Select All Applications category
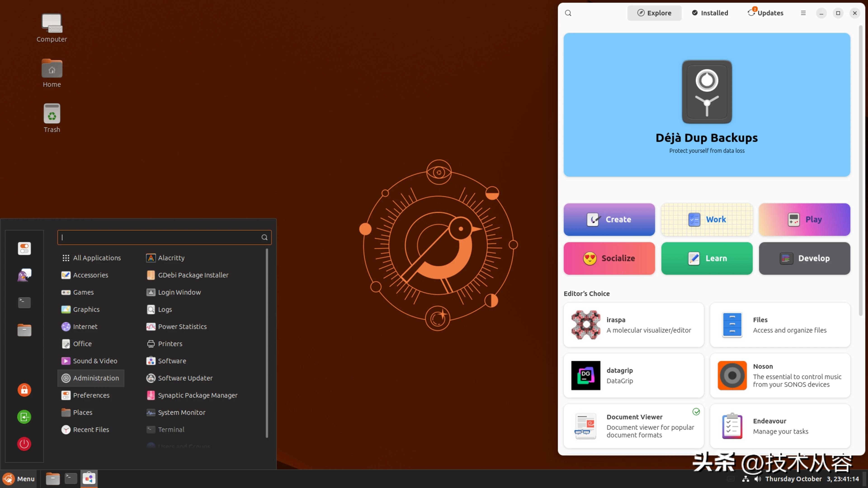868x488 pixels. (91, 258)
